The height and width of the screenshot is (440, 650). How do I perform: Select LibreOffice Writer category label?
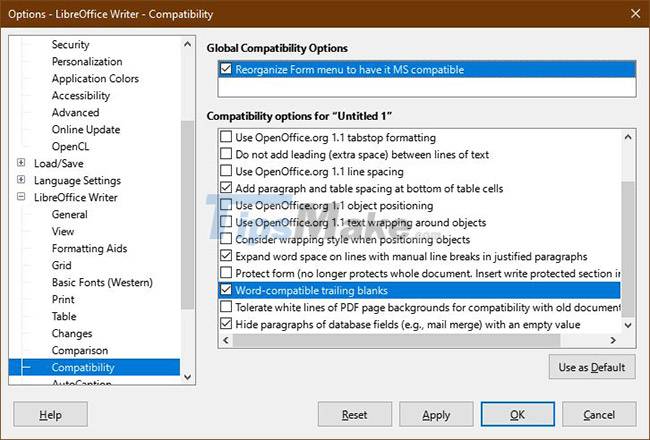coord(75,197)
